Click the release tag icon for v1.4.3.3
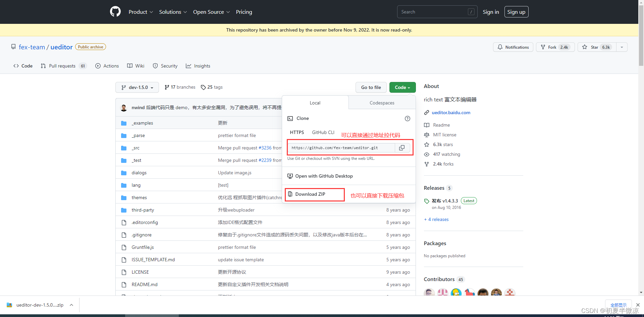Image resolution: width=644 pixels, height=317 pixels. [x=427, y=201]
